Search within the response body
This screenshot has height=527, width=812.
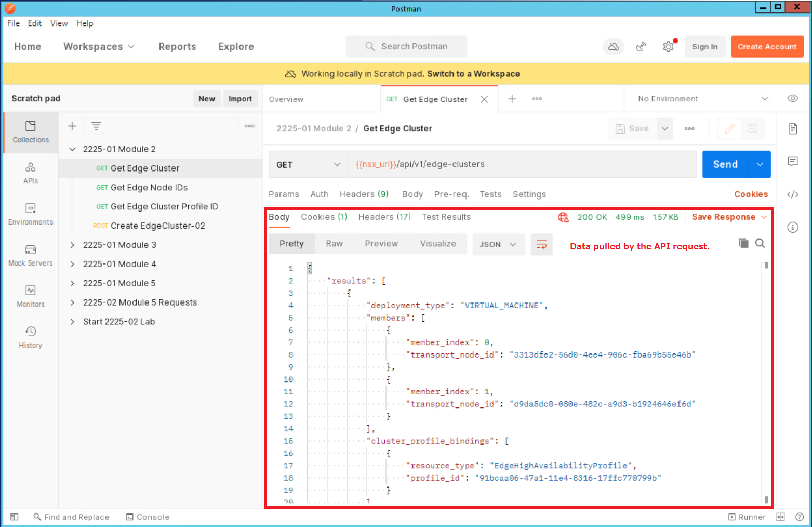coord(760,243)
